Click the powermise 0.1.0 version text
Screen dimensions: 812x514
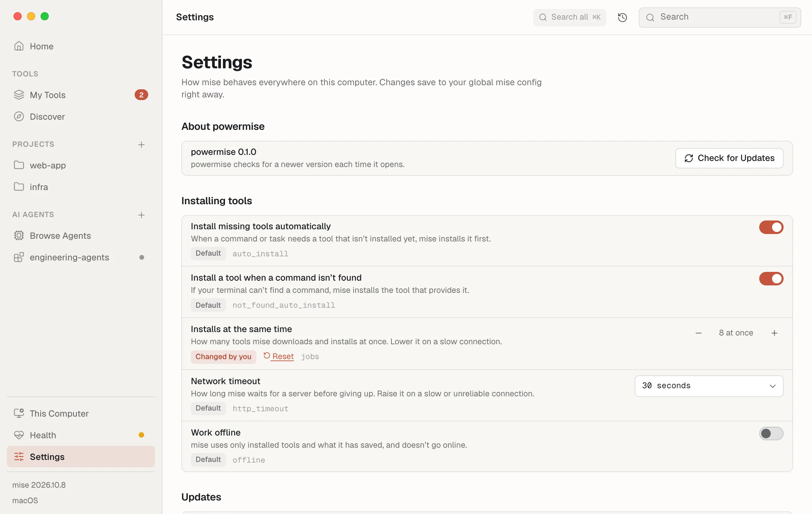pos(223,152)
